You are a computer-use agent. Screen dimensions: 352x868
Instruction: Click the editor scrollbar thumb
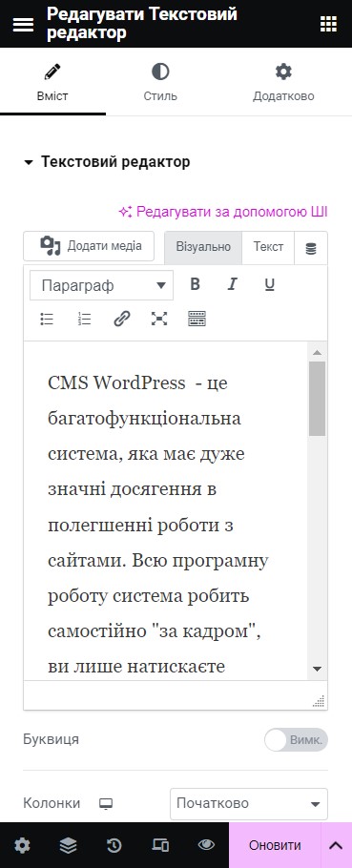tap(317, 399)
